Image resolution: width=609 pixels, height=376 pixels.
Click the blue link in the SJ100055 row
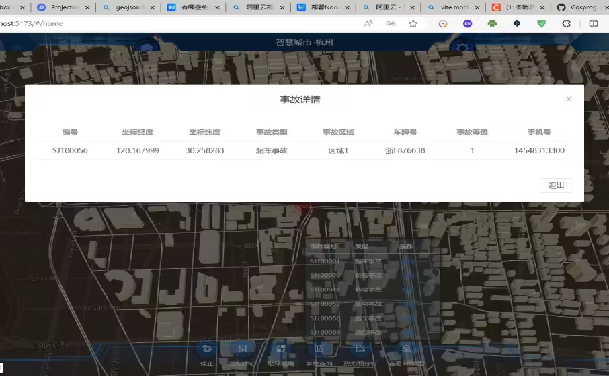tap(407, 318)
